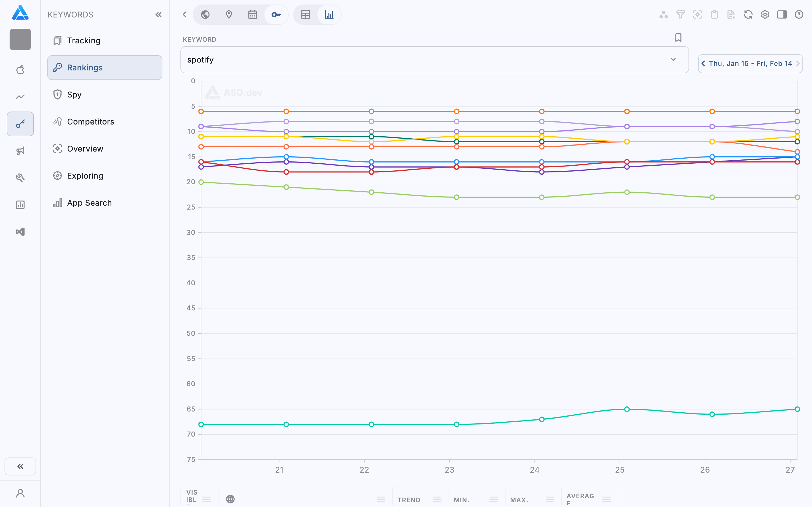812x507 pixels.
Task: Click the globe icon in toolbar
Action: (x=205, y=14)
